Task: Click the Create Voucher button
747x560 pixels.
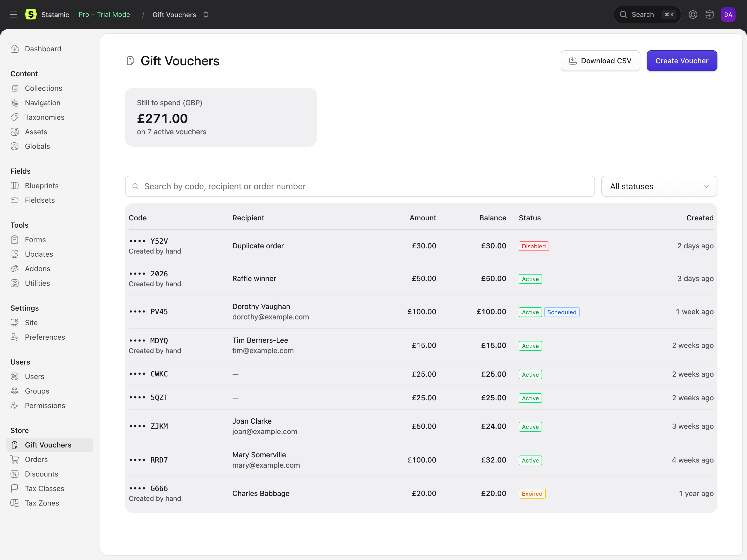Action: (681, 61)
